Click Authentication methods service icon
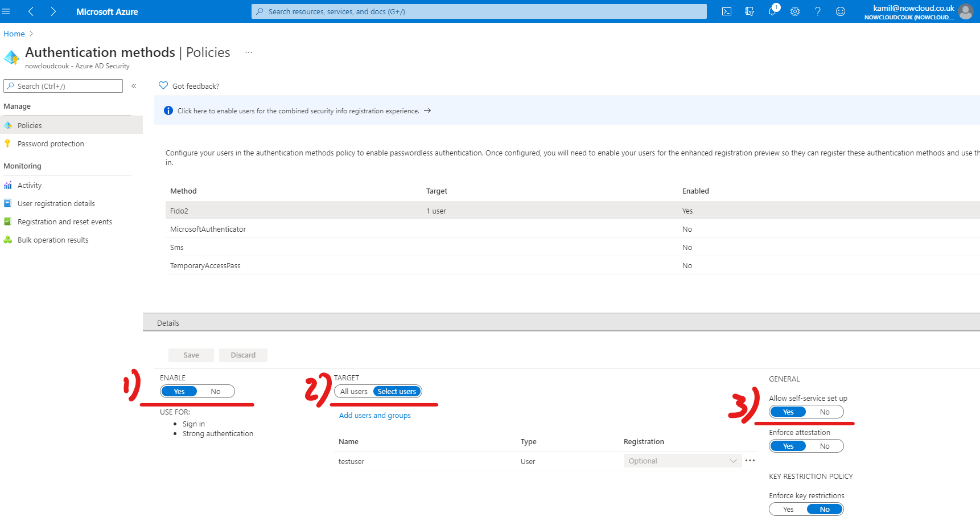 (11, 58)
